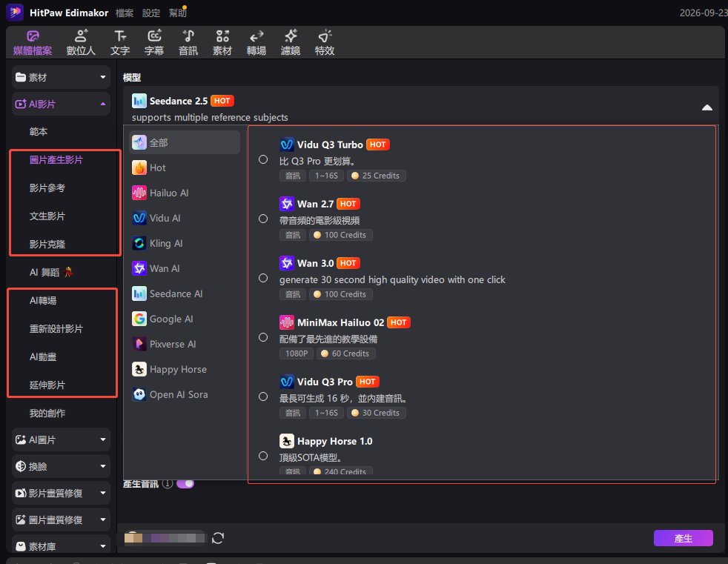Open the 數位人 digital human tool
Screen dimensions: 728x564
pos(81,43)
